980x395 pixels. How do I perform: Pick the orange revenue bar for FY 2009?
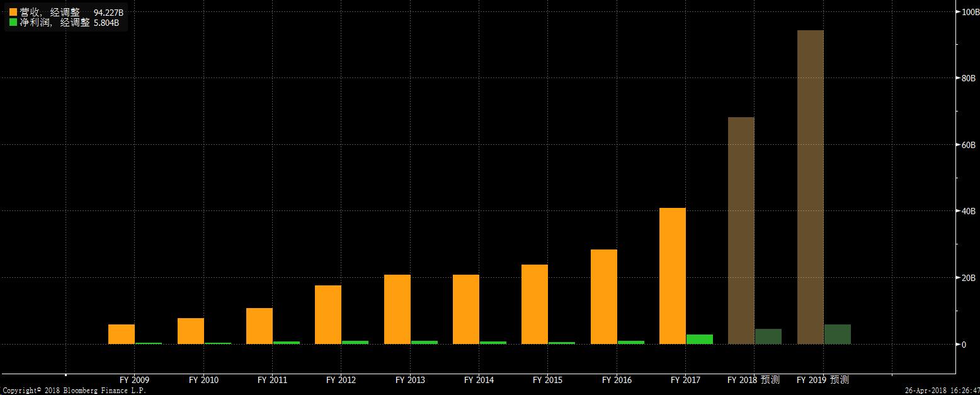122,334
